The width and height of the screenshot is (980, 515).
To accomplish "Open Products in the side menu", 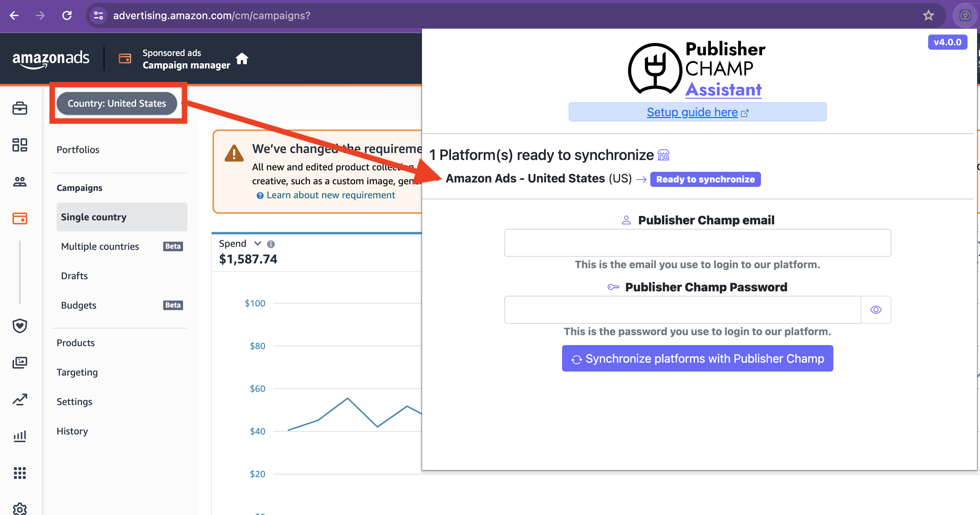I will 75,342.
